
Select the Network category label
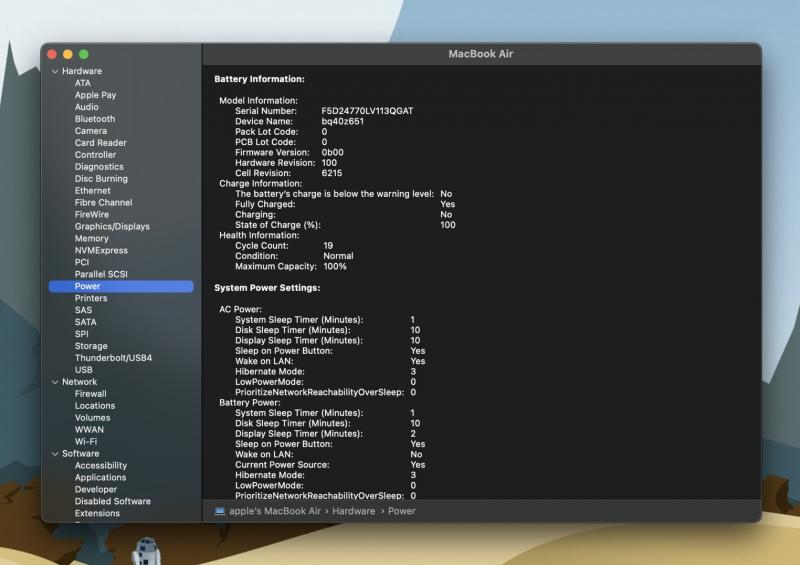coord(80,382)
